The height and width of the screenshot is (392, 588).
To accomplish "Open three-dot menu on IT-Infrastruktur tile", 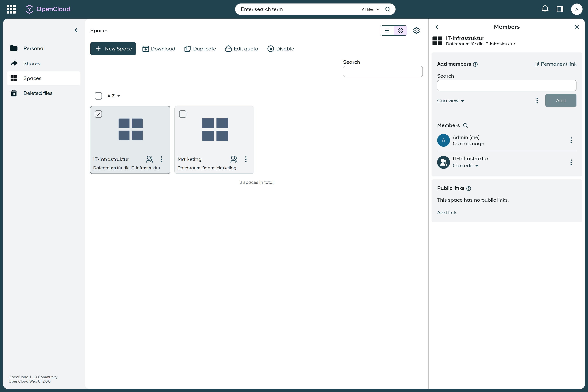I will (x=162, y=159).
